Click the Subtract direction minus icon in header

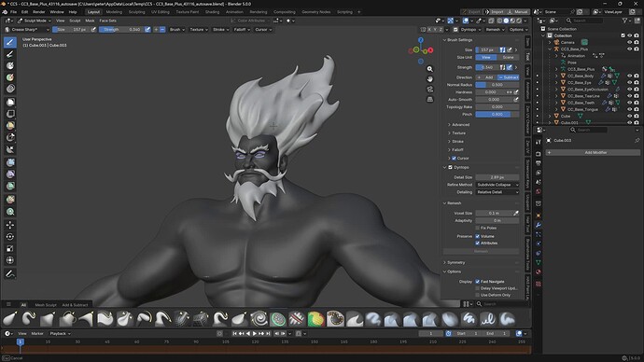click(x=162, y=30)
